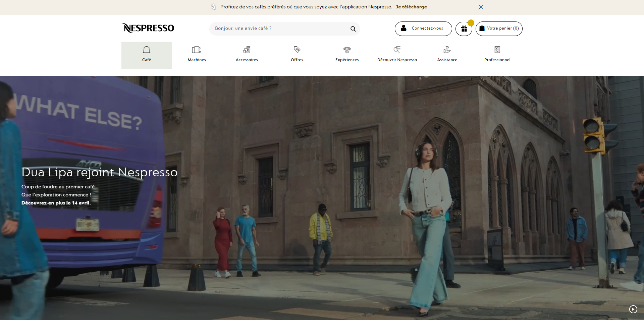Click the Expériences icon
The height and width of the screenshot is (320, 644).
[347, 50]
